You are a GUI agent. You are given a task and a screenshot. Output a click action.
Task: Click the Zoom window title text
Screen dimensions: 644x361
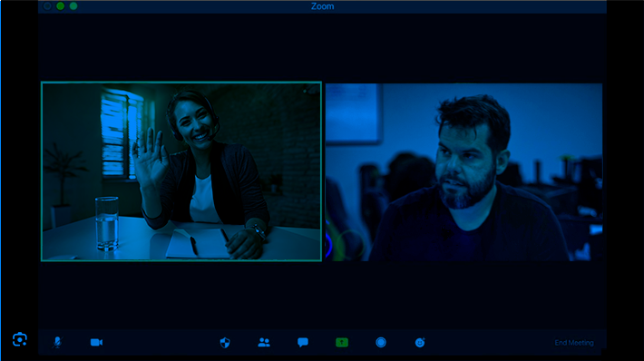[322, 6]
